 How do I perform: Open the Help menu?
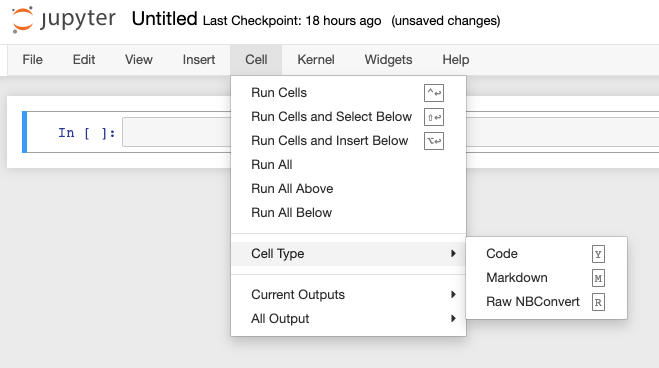click(456, 60)
